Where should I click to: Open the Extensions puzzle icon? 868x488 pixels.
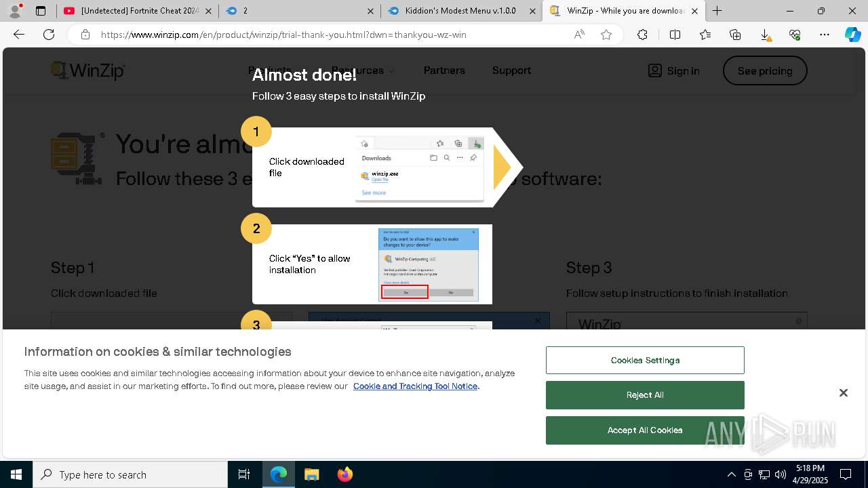tap(642, 35)
